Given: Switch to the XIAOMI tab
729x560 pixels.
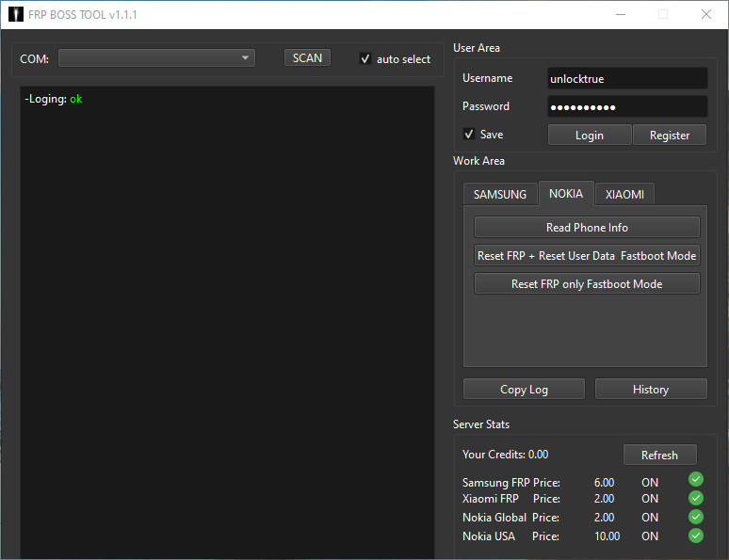Looking at the screenshot, I should pyautogui.click(x=624, y=194).
